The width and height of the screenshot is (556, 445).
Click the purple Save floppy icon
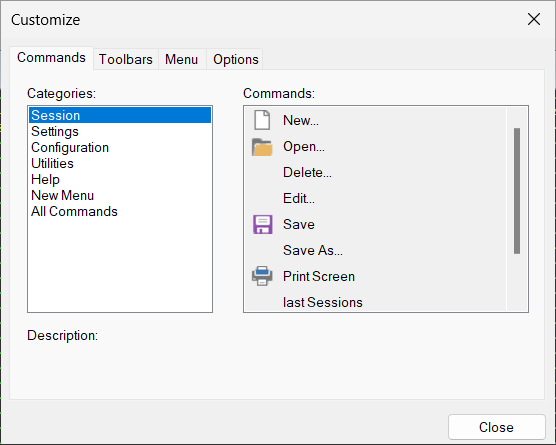pos(262,224)
